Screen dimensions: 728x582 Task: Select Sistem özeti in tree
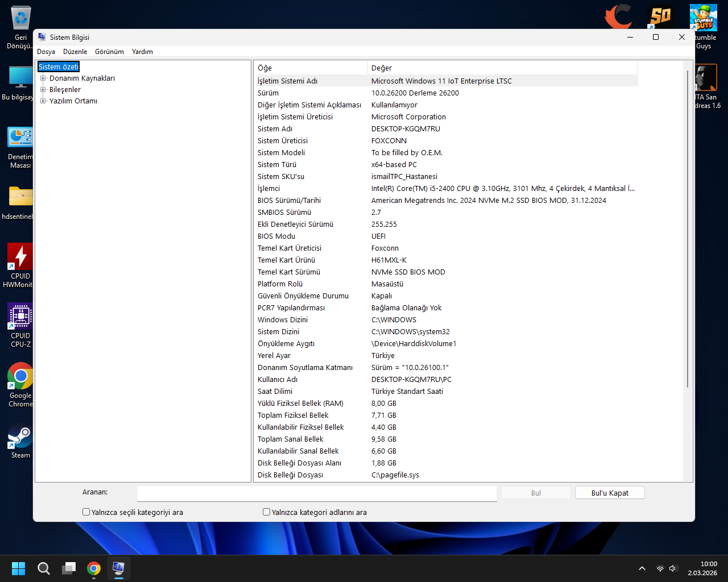[59, 67]
